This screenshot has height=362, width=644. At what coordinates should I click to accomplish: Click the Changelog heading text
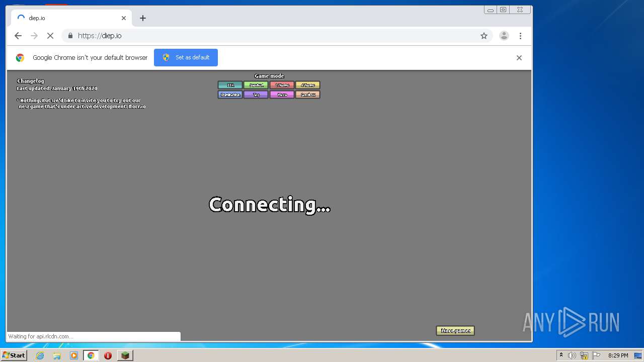(x=31, y=81)
